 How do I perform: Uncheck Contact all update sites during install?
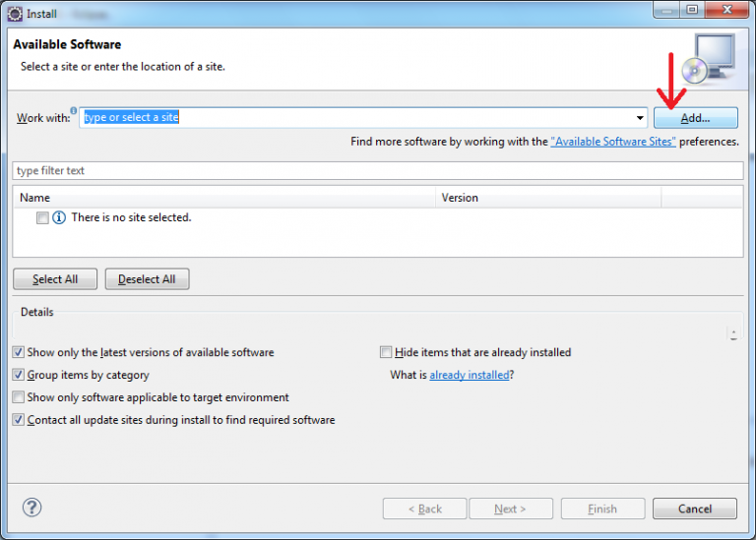point(19,420)
